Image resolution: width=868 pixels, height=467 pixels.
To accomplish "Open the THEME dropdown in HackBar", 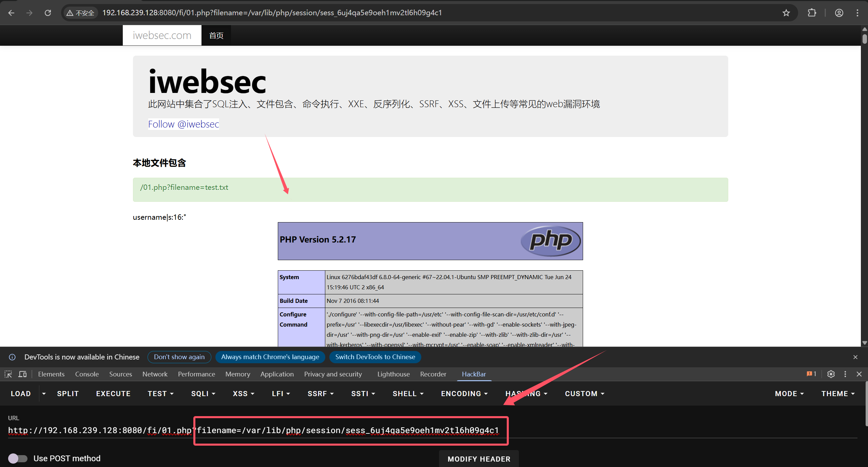I will 837,393.
